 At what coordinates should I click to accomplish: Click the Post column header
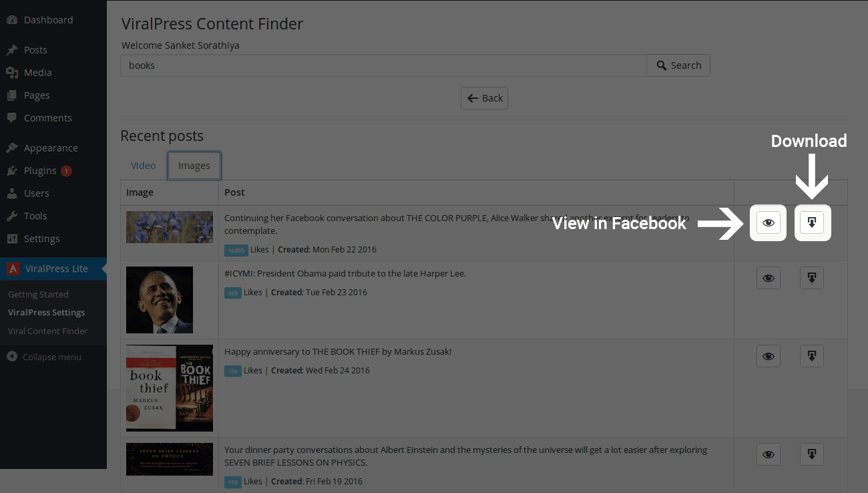coord(234,192)
